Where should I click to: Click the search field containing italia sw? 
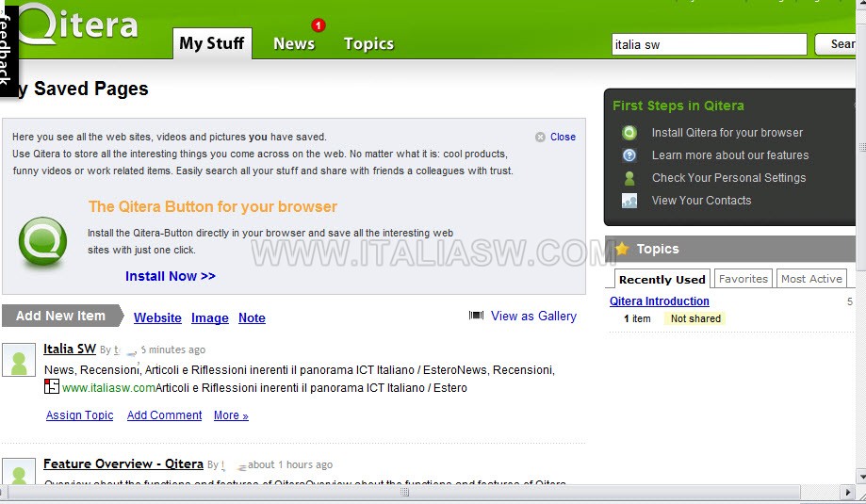710,44
